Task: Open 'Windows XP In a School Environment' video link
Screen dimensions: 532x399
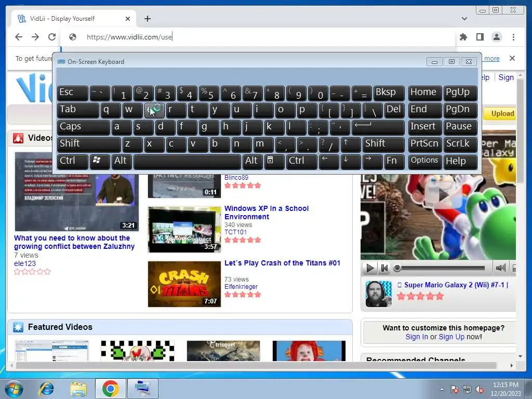Action: pos(267,212)
